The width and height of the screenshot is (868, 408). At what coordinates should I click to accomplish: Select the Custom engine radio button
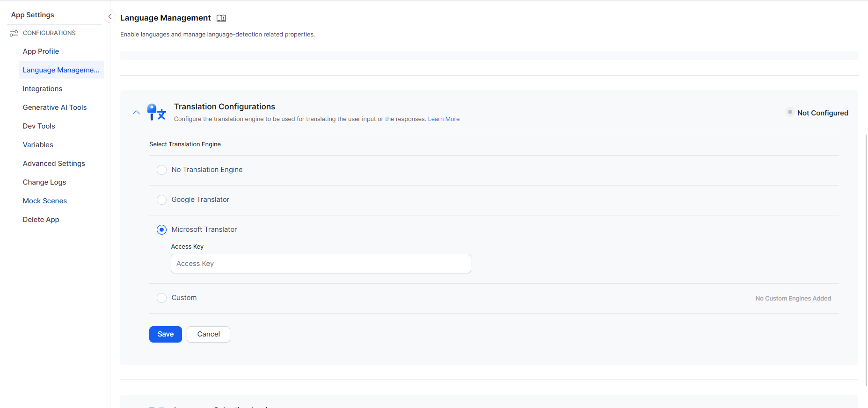tap(161, 298)
